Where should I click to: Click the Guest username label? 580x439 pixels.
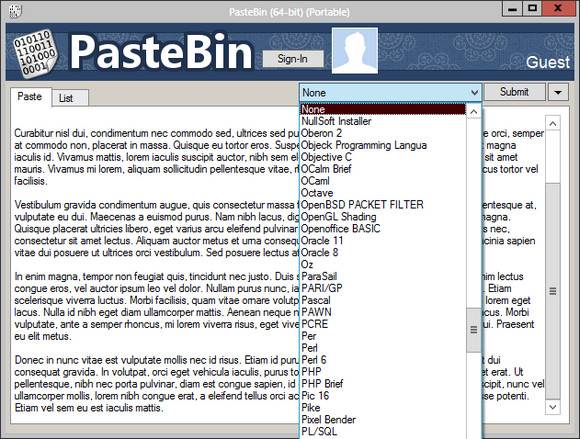(548, 63)
